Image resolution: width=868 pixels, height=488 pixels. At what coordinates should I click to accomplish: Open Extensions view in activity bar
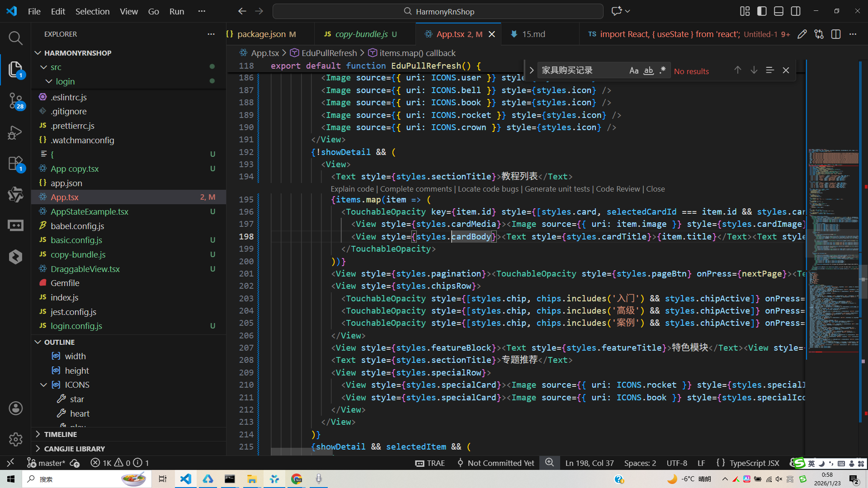[15, 164]
